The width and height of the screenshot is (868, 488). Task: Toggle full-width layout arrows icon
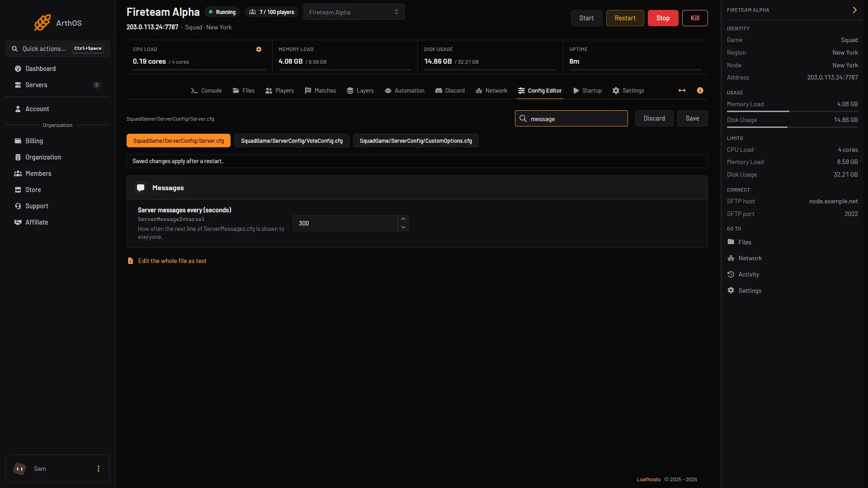coord(682,91)
